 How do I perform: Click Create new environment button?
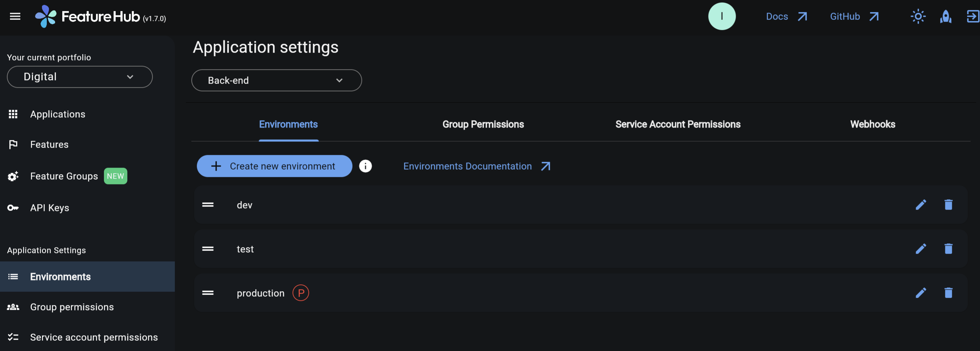point(274,166)
